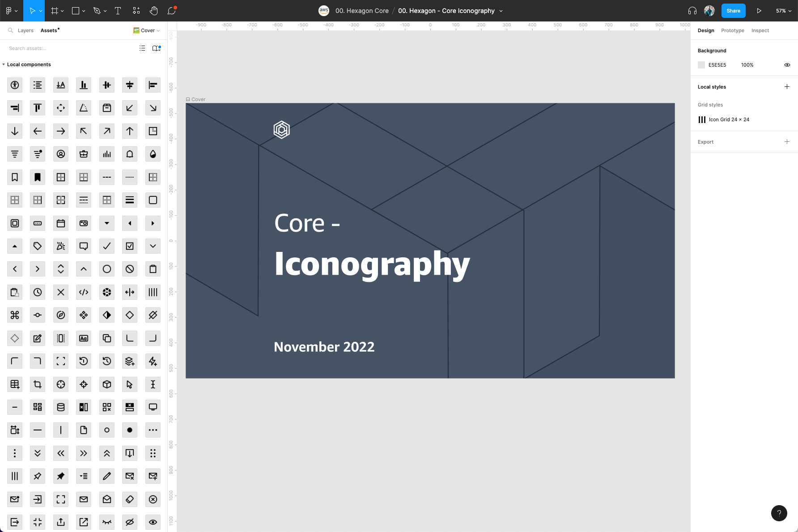The width and height of the screenshot is (798, 532).
Task: Select the Hand tool
Action: [153, 10]
